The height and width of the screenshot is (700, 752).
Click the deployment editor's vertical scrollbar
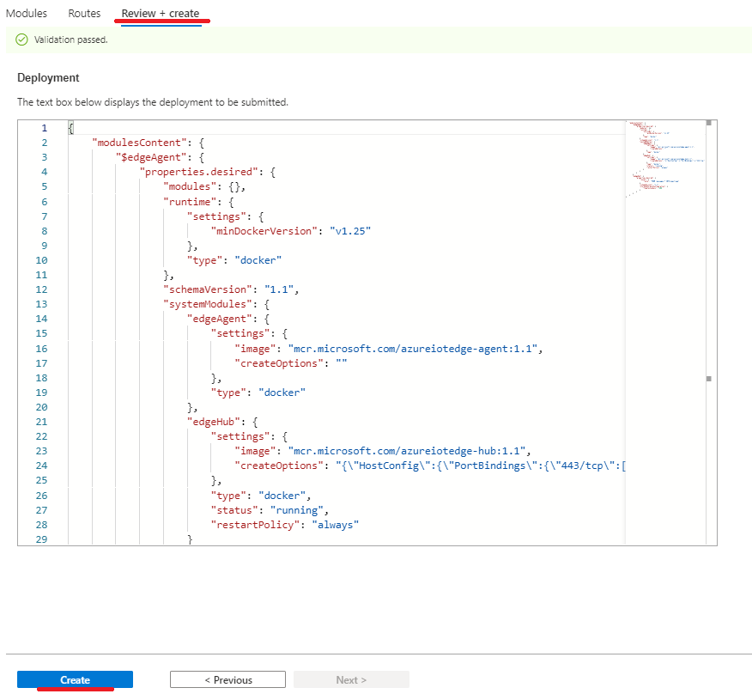click(x=709, y=332)
